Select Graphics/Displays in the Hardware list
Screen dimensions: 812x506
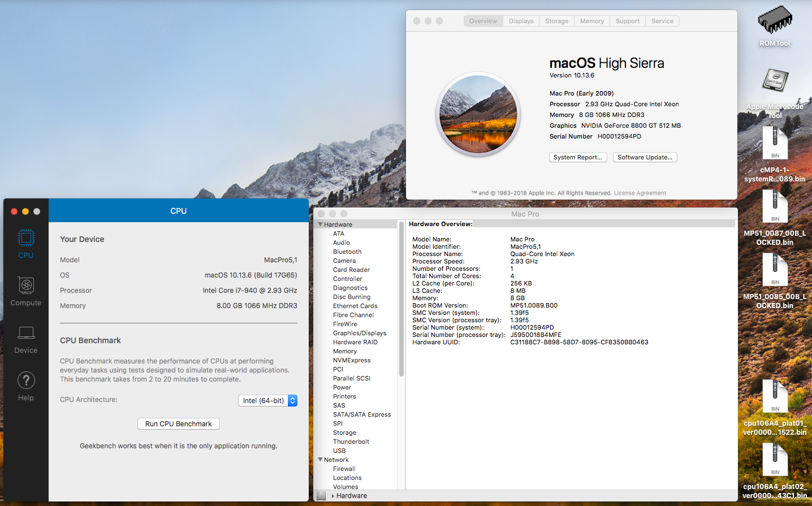coord(360,333)
